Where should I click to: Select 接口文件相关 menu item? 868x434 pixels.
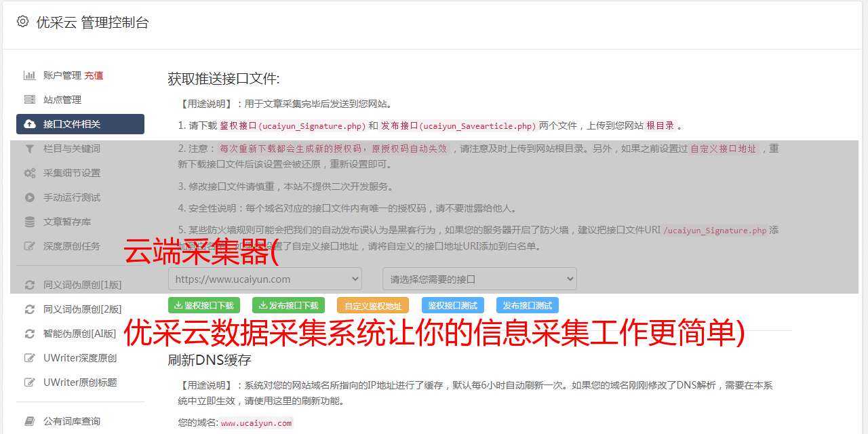[80, 124]
